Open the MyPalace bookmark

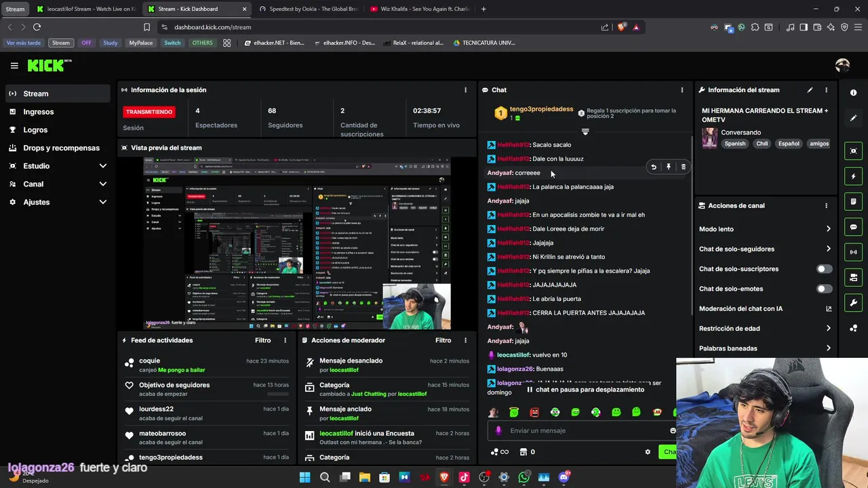tap(141, 43)
